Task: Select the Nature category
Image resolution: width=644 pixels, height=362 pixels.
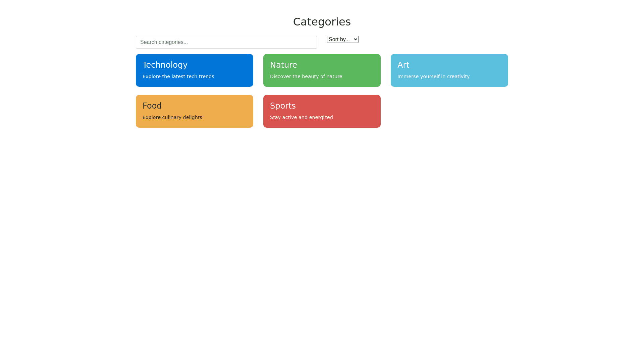Action: click(322, 70)
